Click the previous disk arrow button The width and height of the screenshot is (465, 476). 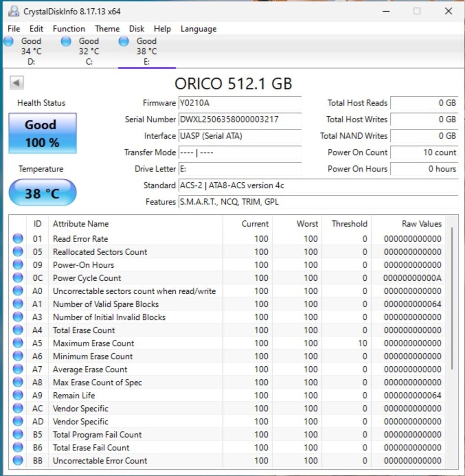tap(17, 83)
